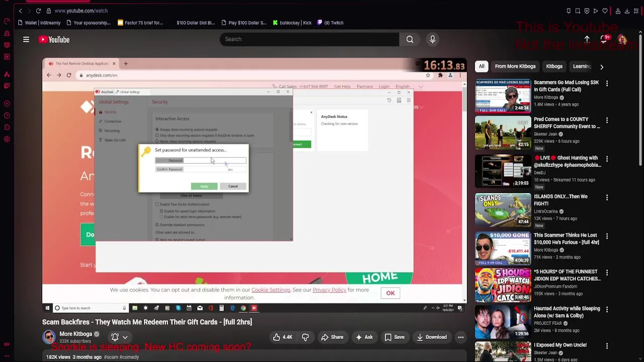This screenshot has width=644, height=362.
Task: Open the Twitch bookmark
Action: (x=330, y=23)
